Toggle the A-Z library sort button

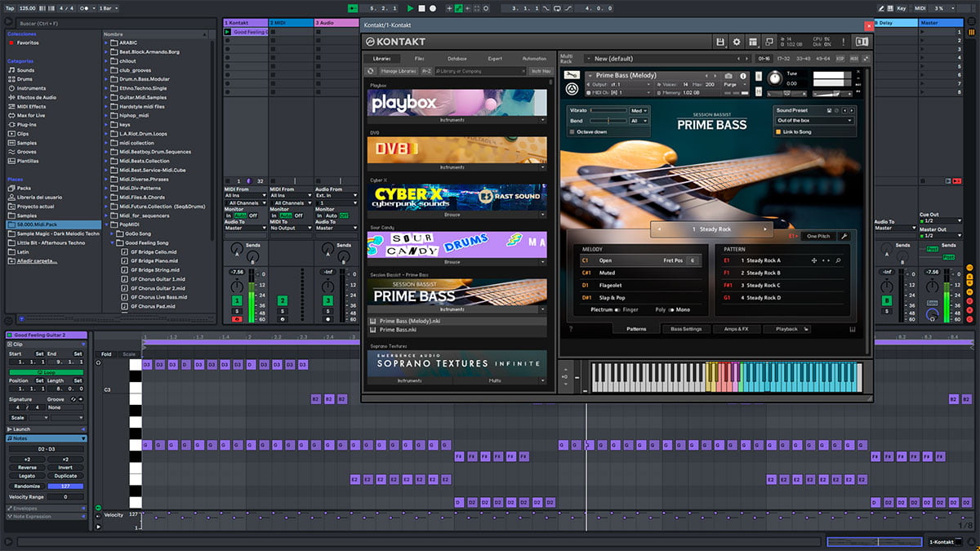pos(426,71)
